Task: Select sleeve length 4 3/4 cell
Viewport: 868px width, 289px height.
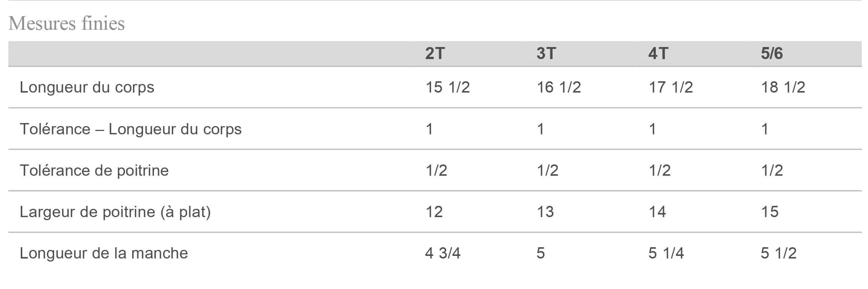Action: coord(442,253)
